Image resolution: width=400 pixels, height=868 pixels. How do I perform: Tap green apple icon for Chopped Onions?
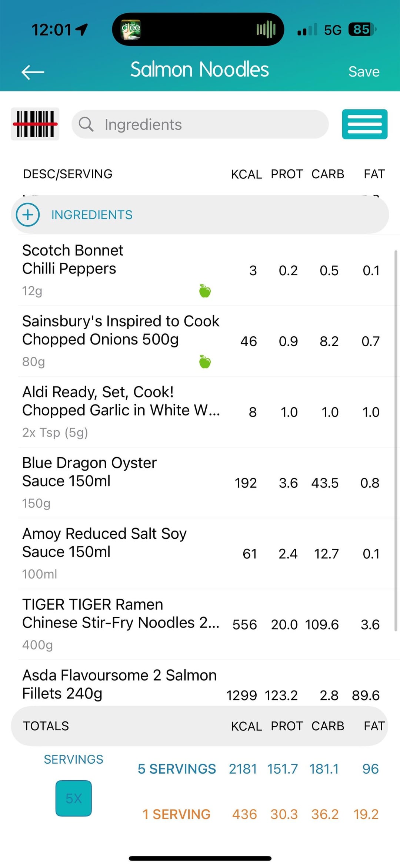coord(205,361)
